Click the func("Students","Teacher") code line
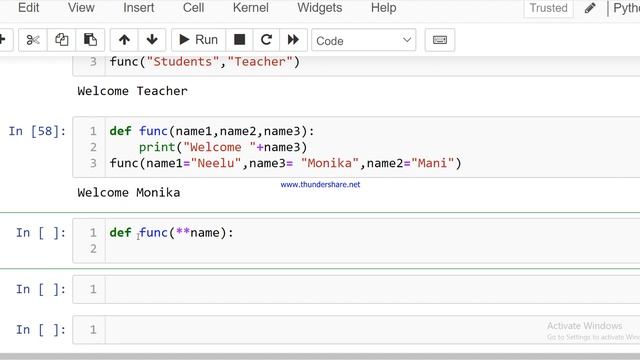Image resolution: width=640 pixels, height=360 pixels. point(204,62)
